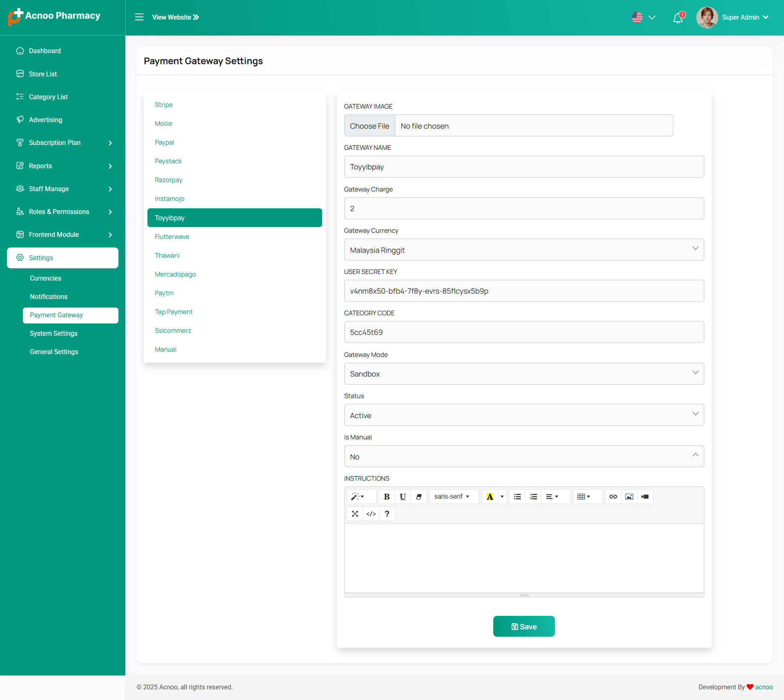Click the insert video icon in the editor
Image resolution: width=784 pixels, height=700 pixels.
[x=645, y=497]
